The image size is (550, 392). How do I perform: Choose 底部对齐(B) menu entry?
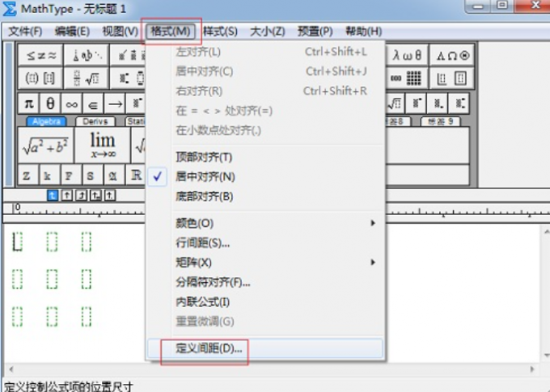tap(265, 196)
